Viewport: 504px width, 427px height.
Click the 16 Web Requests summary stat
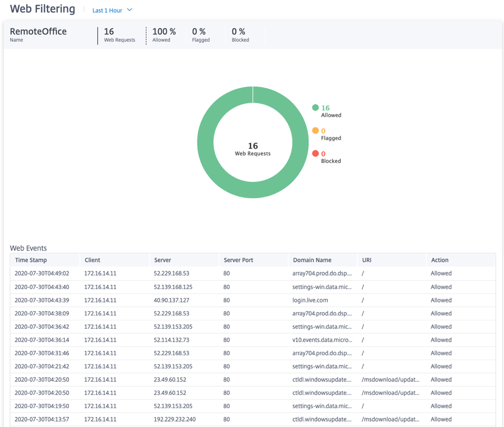pos(120,35)
